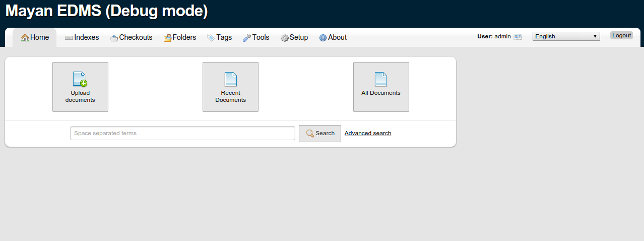Open the Checkouts menu item
Image resolution: width=644 pixels, height=241 pixels.
(136, 37)
